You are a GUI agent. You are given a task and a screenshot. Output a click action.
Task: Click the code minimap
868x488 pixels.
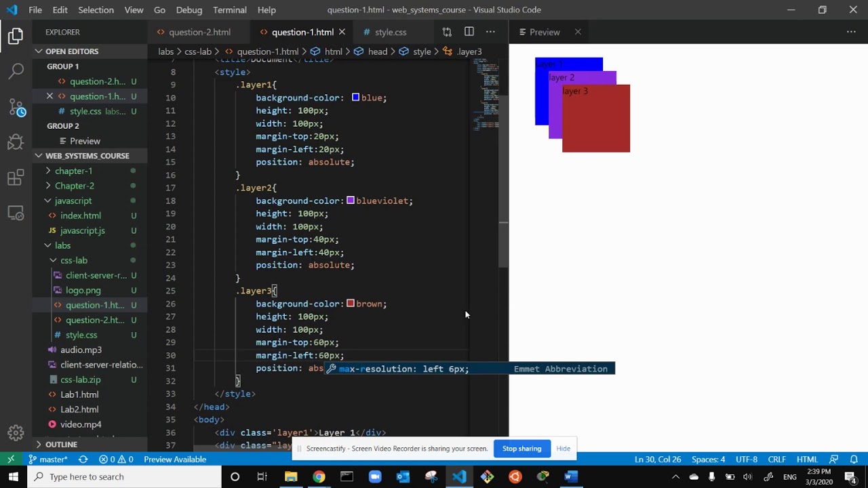486,95
